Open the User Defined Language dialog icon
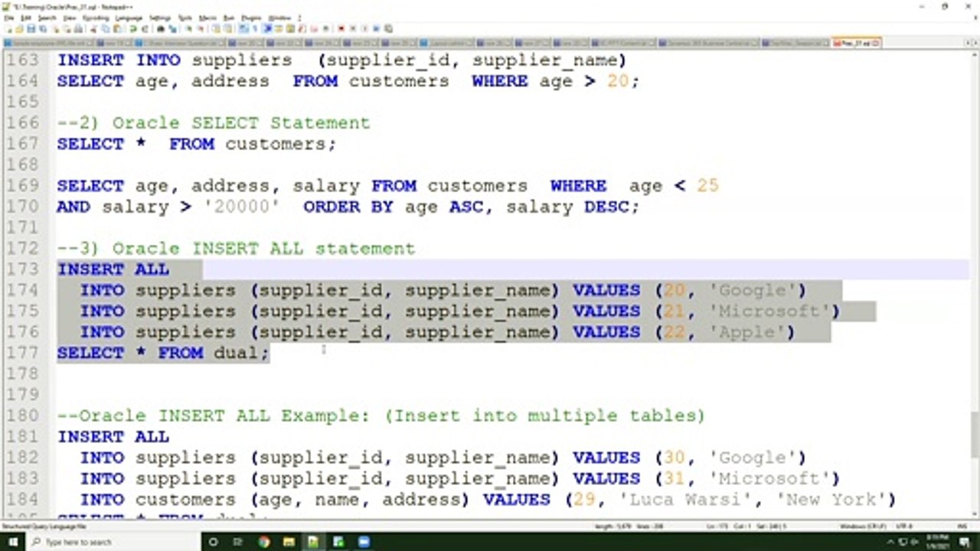The height and width of the screenshot is (551, 980). tap(279, 28)
